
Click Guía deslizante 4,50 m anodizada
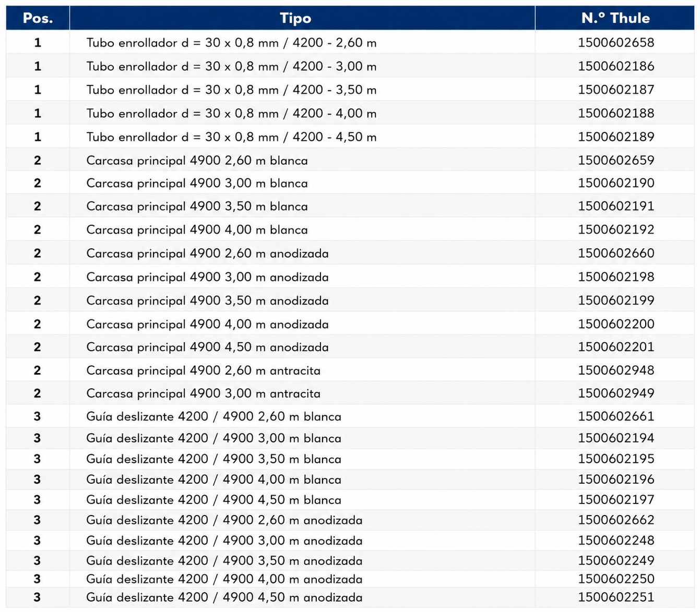[224, 598]
